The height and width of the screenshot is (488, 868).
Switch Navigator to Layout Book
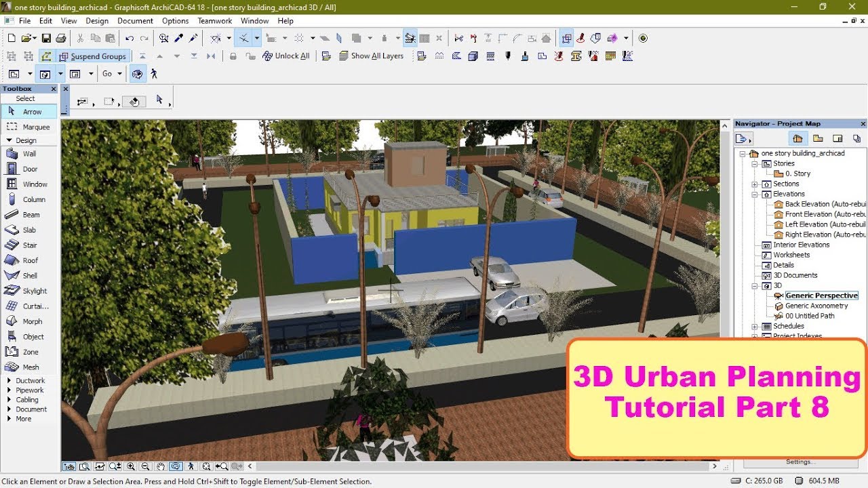[837, 139]
